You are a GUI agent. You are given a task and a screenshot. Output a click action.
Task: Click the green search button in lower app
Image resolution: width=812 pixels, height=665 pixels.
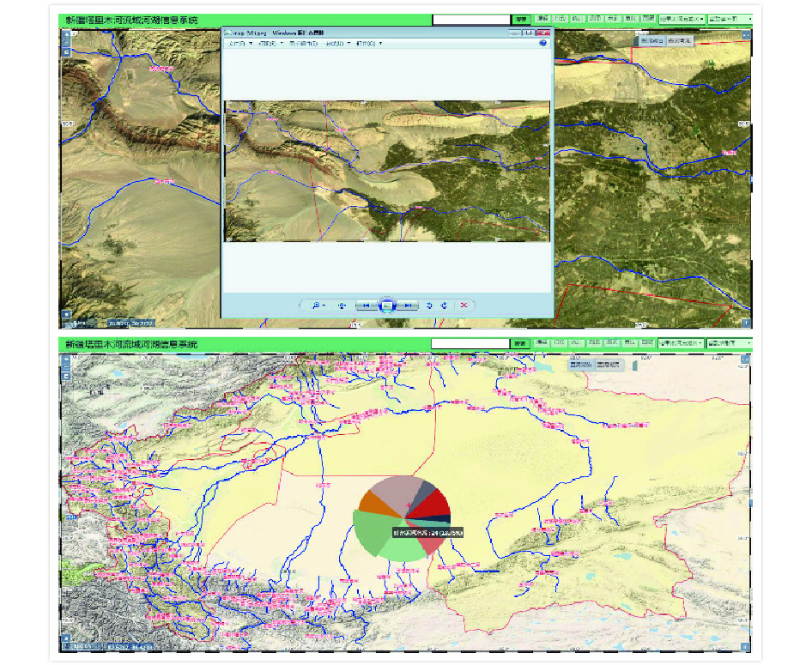click(520, 343)
